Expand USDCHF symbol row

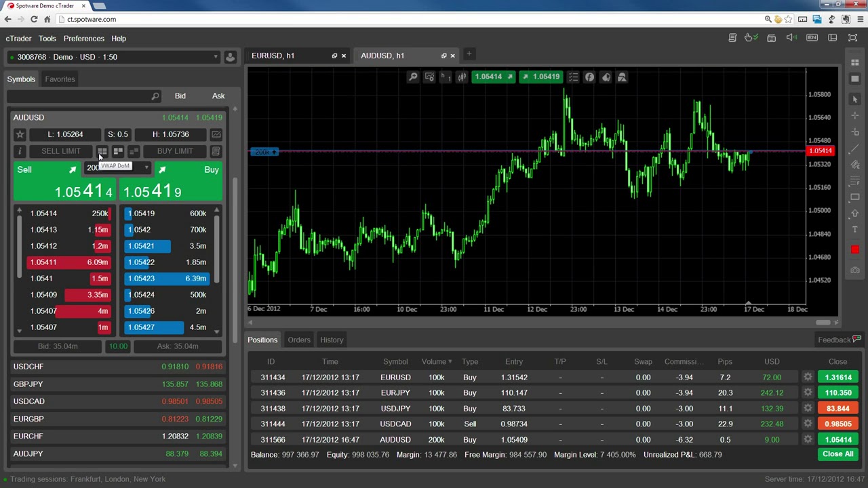[118, 367]
